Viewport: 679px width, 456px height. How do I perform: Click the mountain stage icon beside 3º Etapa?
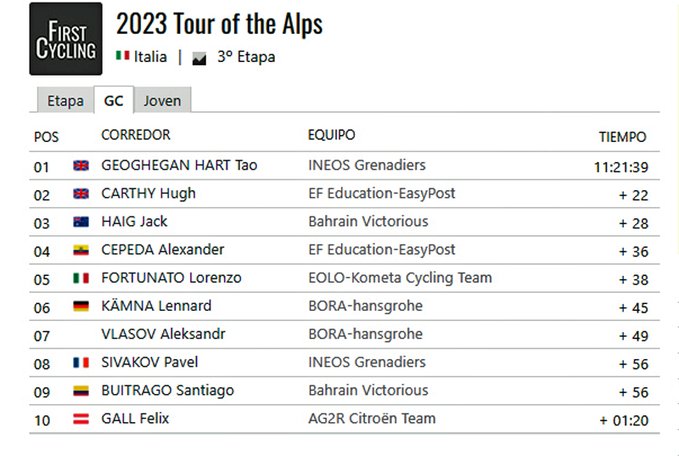click(199, 58)
